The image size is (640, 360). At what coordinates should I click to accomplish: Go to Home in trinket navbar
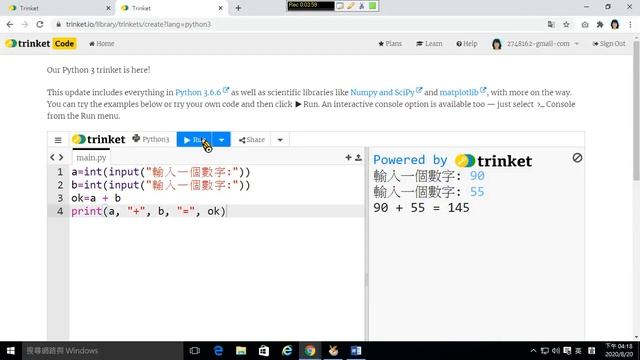[x=102, y=44]
